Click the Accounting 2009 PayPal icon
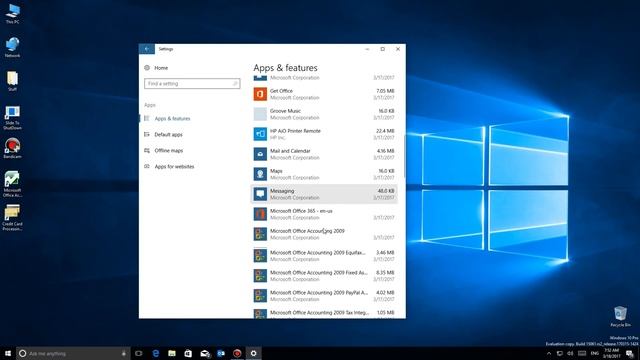This screenshot has width=640, height=360. point(260,296)
